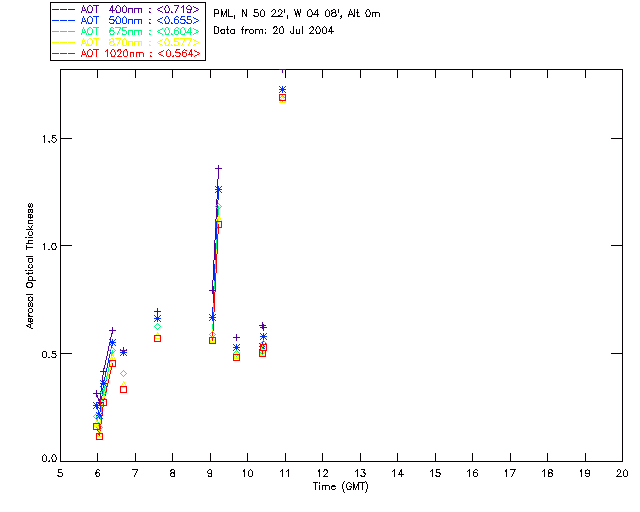Click the purple plus marker near 1.35 after time 9
The width and height of the screenshot is (640, 512).
[x=218, y=168]
